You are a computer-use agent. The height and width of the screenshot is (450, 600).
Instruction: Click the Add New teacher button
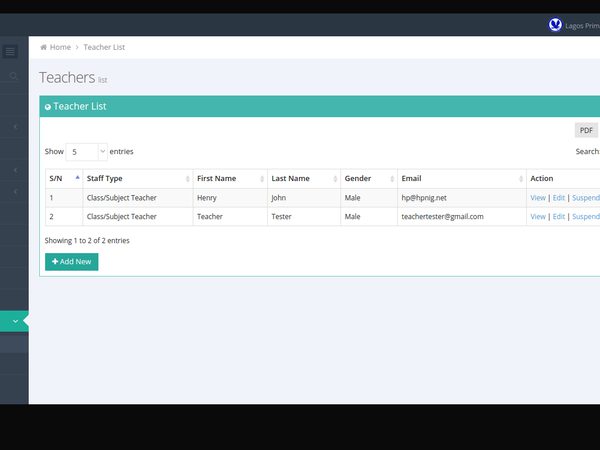[x=72, y=262]
